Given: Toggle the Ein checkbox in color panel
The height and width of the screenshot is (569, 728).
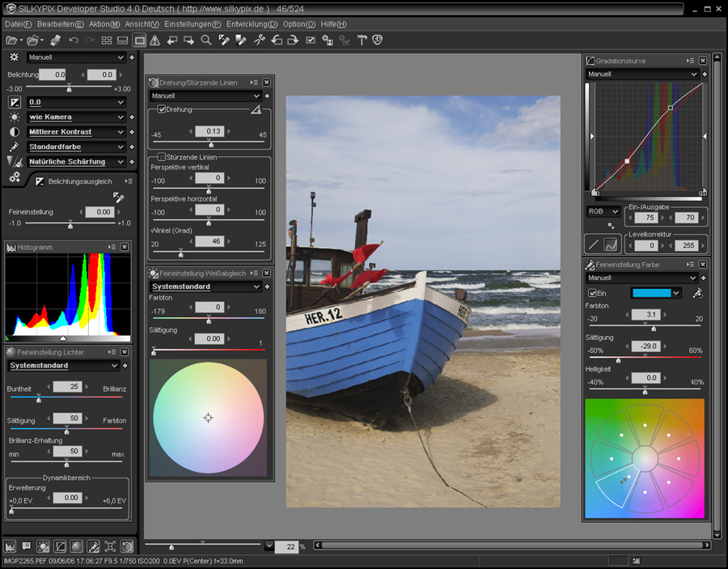Looking at the screenshot, I should (x=591, y=293).
